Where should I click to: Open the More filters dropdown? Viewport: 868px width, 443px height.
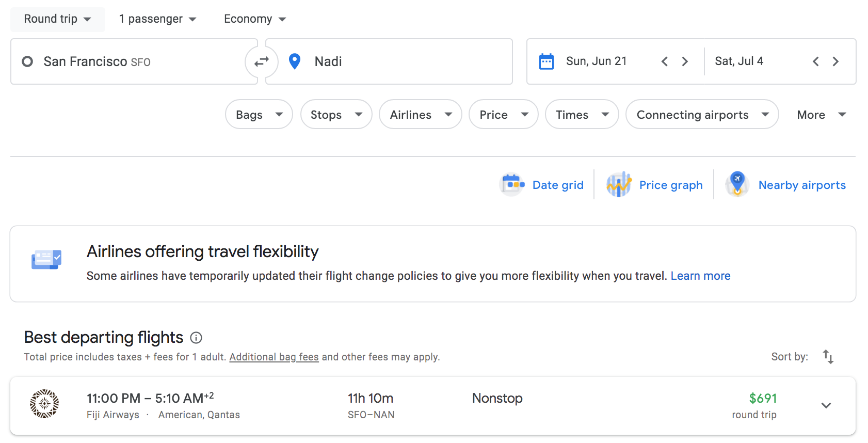(x=822, y=115)
